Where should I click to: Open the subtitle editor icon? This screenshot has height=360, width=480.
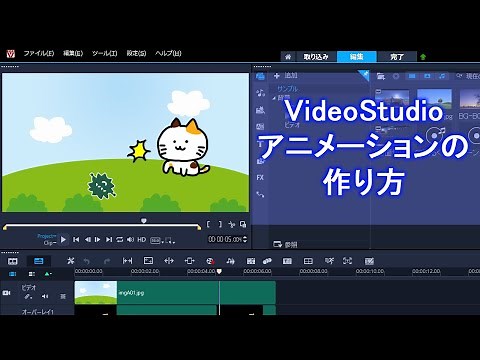coord(287,261)
